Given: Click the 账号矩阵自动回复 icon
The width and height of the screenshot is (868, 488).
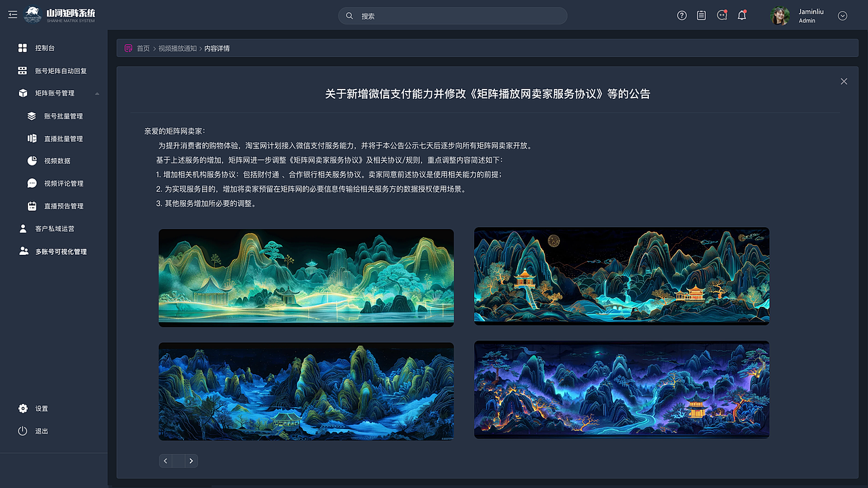Looking at the screenshot, I should (22, 70).
